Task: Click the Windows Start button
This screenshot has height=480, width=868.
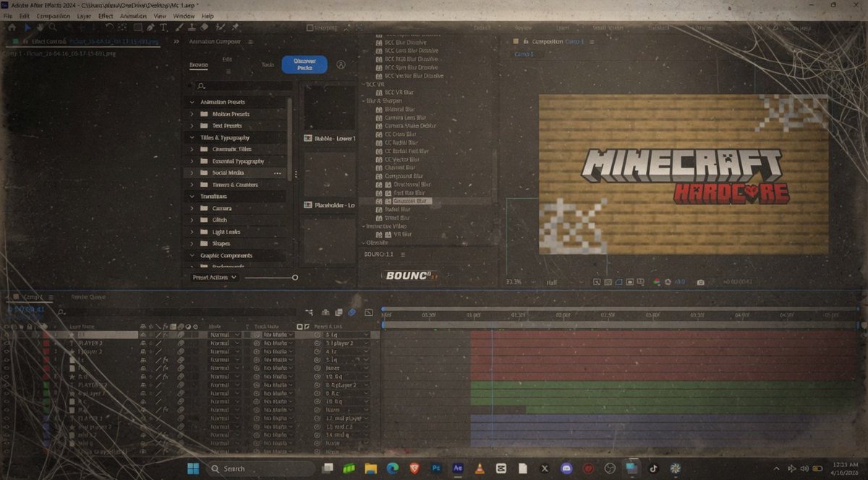Action: click(194, 468)
